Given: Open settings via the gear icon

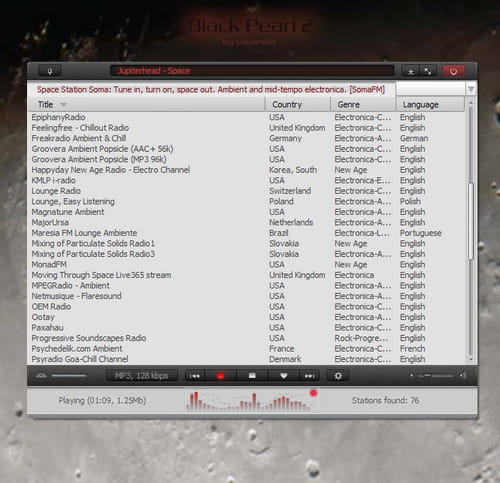Looking at the screenshot, I should (x=338, y=376).
